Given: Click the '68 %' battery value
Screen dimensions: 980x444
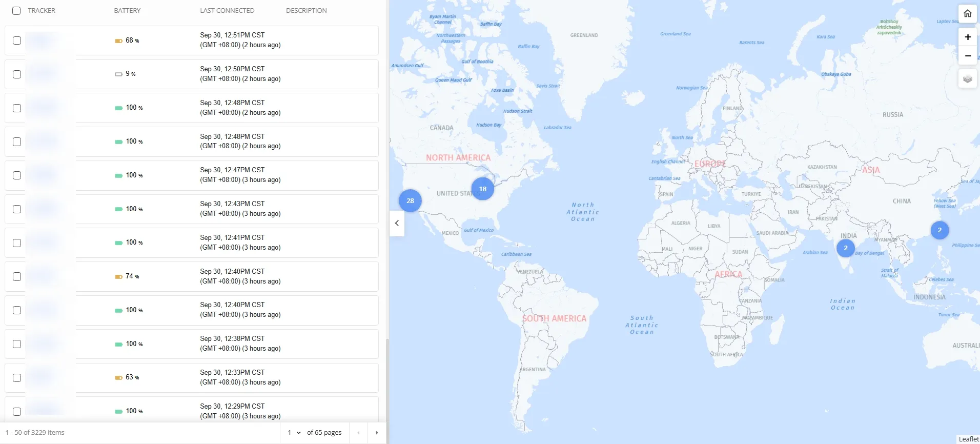Looking at the screenshot, I should (132, 41).
